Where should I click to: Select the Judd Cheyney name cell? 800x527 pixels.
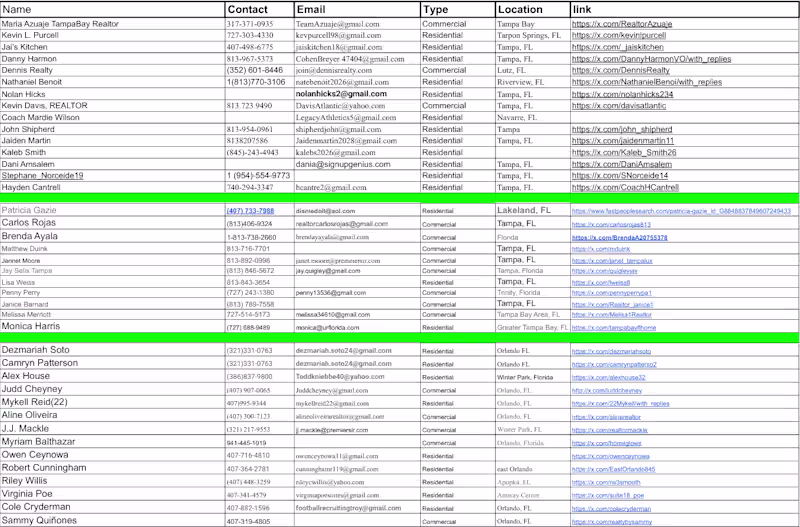pos(112,389)
